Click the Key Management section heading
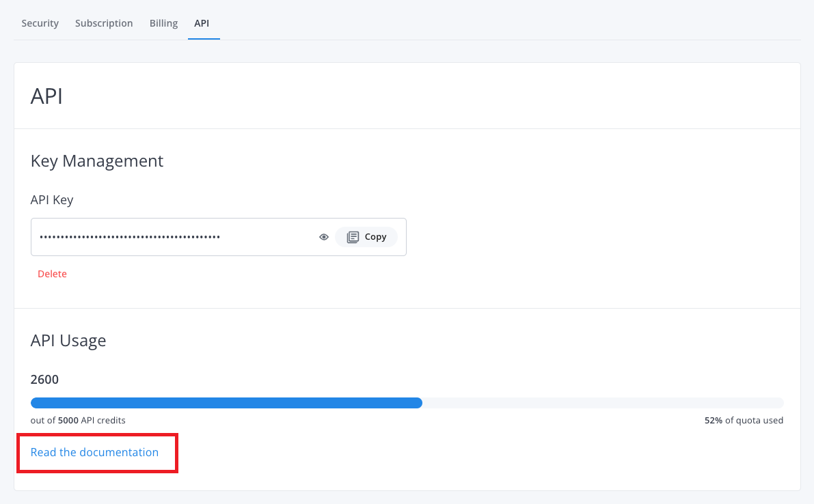 click(97, 161)
